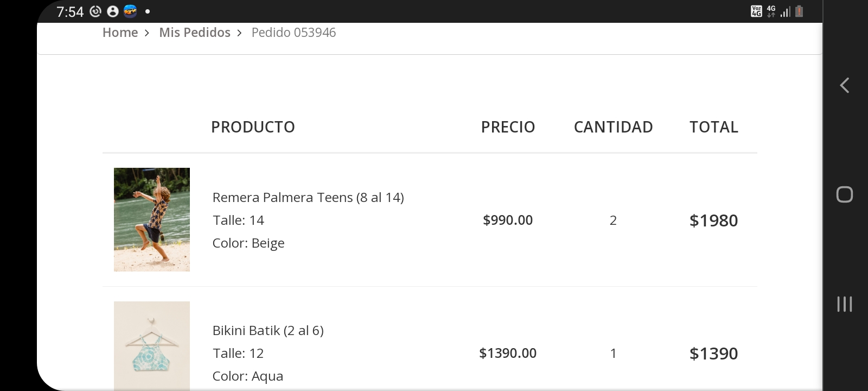Click Bikini Batik (2 al 6) name
This screenshot has height=391, width=868.
tap(268, 330)
